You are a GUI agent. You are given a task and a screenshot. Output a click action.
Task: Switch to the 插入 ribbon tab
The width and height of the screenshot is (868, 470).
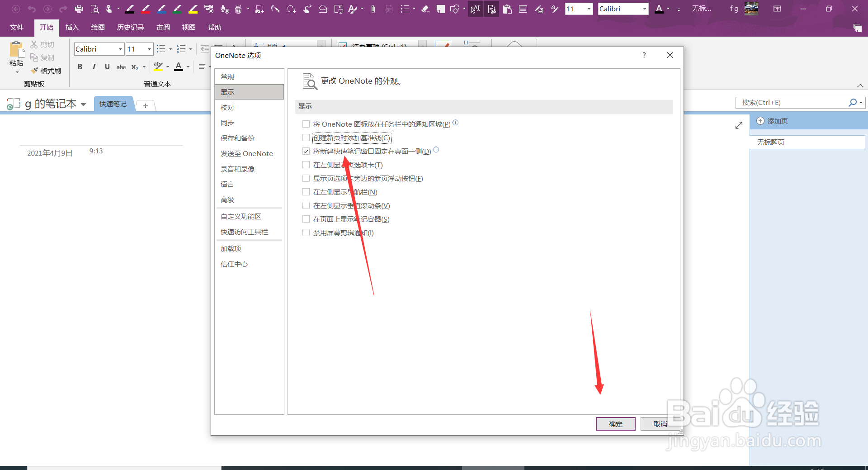coord(72,28)
